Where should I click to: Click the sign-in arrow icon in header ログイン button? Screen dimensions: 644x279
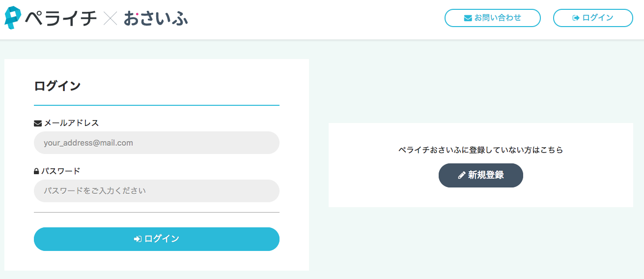pyautogui.click(x=576, y=18)
